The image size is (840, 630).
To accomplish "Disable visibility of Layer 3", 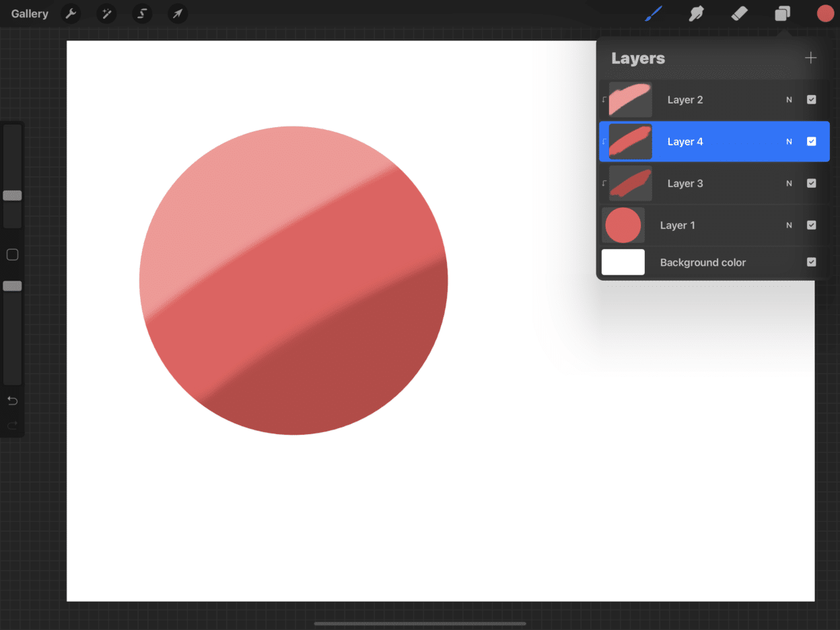I will tap(811, 183).
